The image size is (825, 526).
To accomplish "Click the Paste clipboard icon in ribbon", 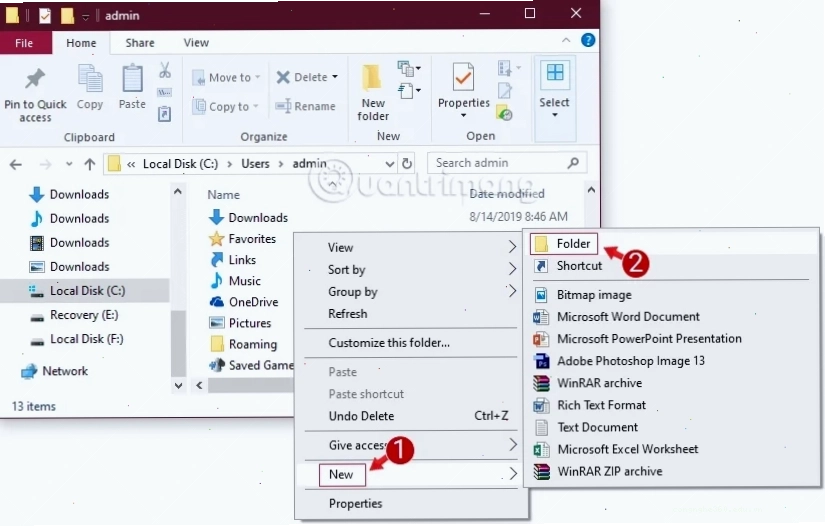I will 132,78.
